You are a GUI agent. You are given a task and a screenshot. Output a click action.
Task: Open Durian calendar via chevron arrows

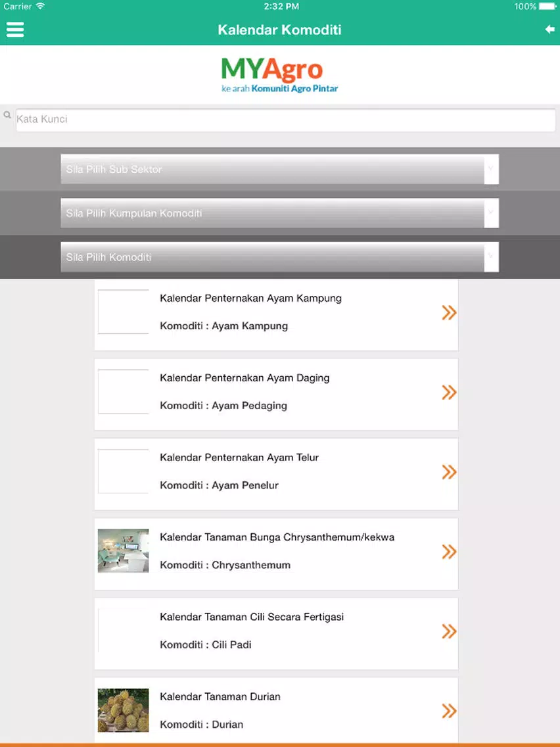click(449, 710)
